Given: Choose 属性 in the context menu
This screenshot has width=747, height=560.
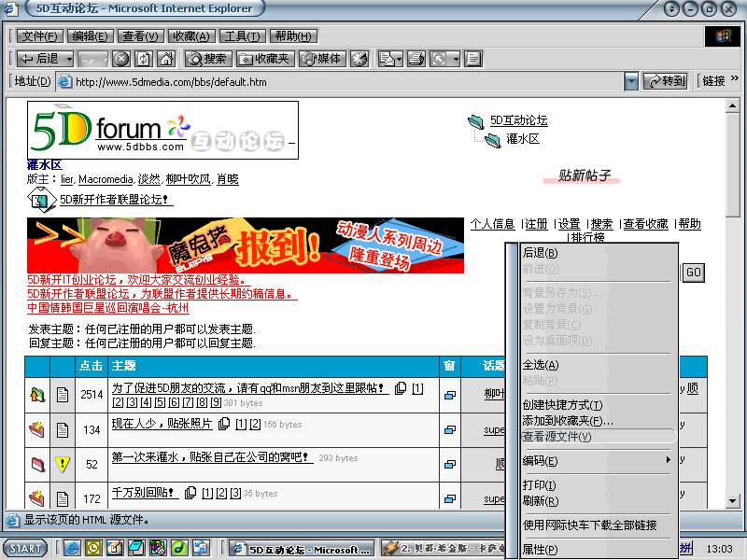Looking at the screenshot, I should [x=540, y=550].
